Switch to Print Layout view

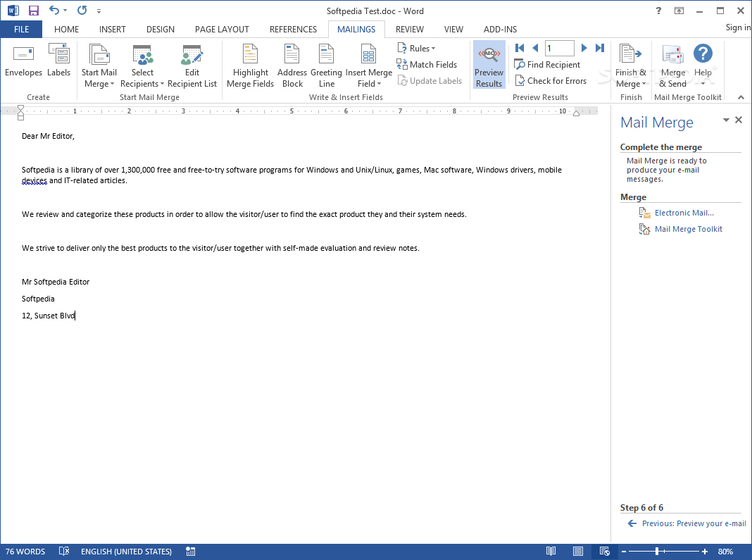tap(578, 552)
